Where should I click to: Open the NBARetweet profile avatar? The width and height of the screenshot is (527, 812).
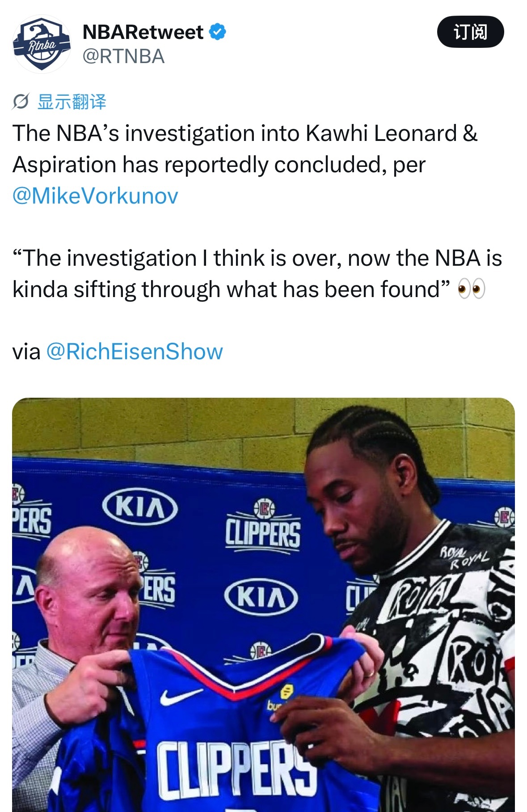(x=42, y=44)
